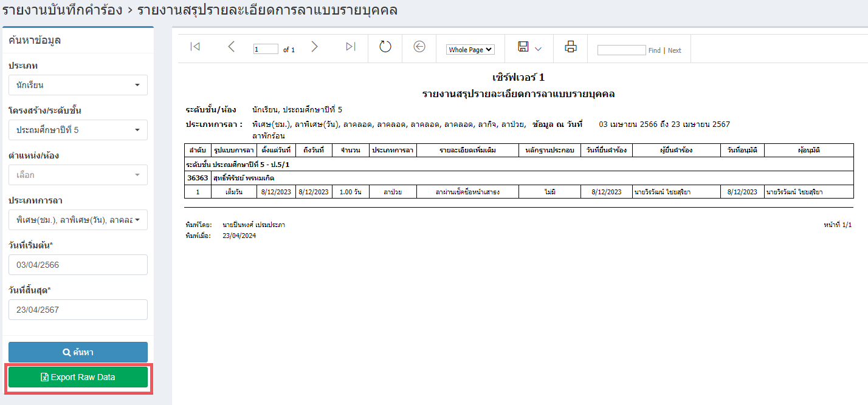Click start date field 03/04/2566

click(x=78, y=265)
